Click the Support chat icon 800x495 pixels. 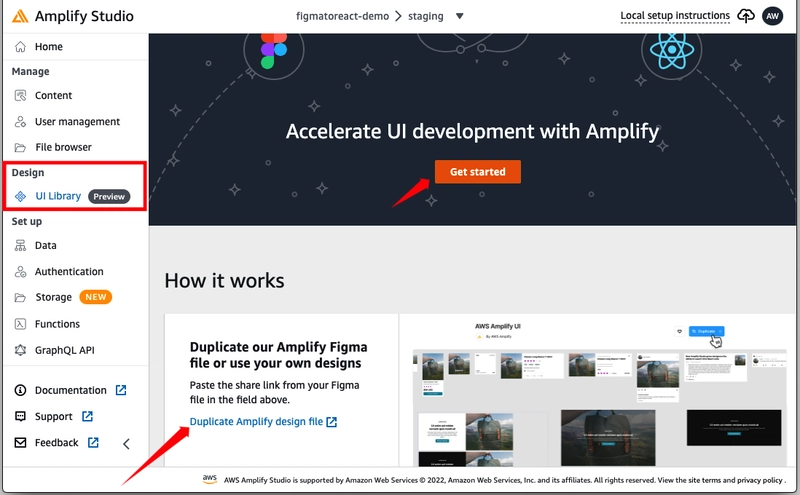pos(20,416)
